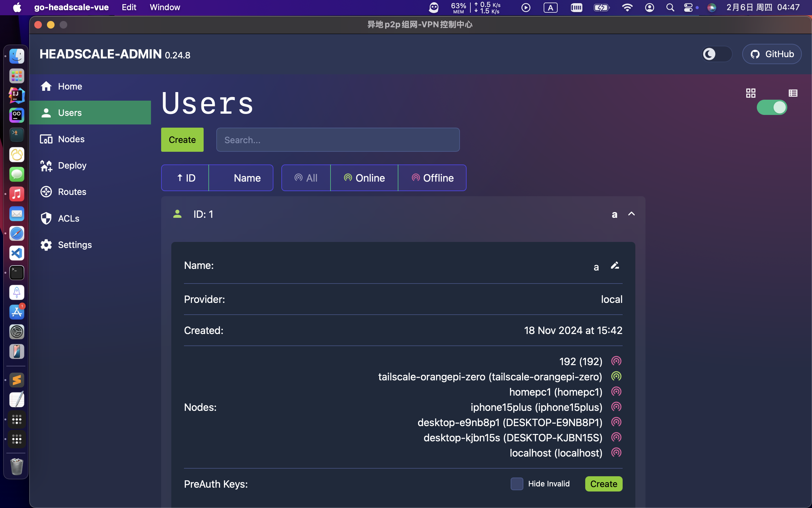Open the Edit menu in menu bar
Screen dimensions: 812x508
[129, 7]
